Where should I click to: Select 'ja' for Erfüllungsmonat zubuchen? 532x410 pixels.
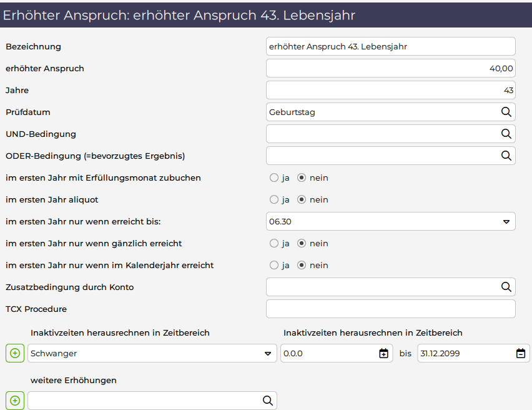pyautogui.click(x=274, y=177)
